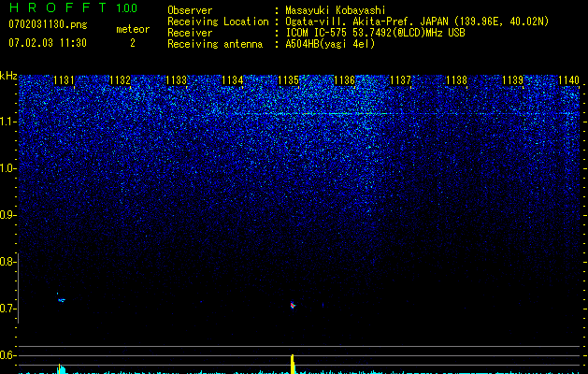Click time marker 1133
The width and height of the screenshot is (588, 374).
(x=176, y=80)
